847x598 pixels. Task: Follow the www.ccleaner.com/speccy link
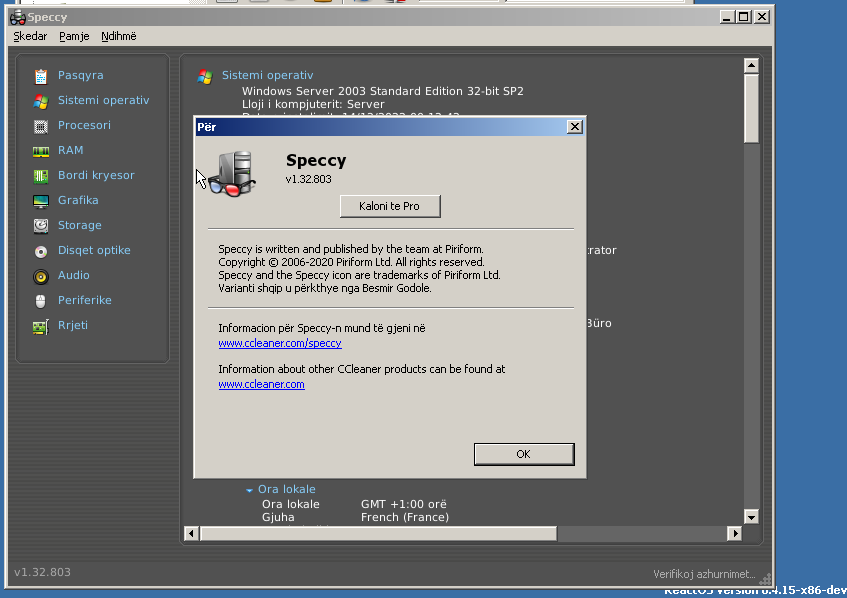tap(280, 343)
